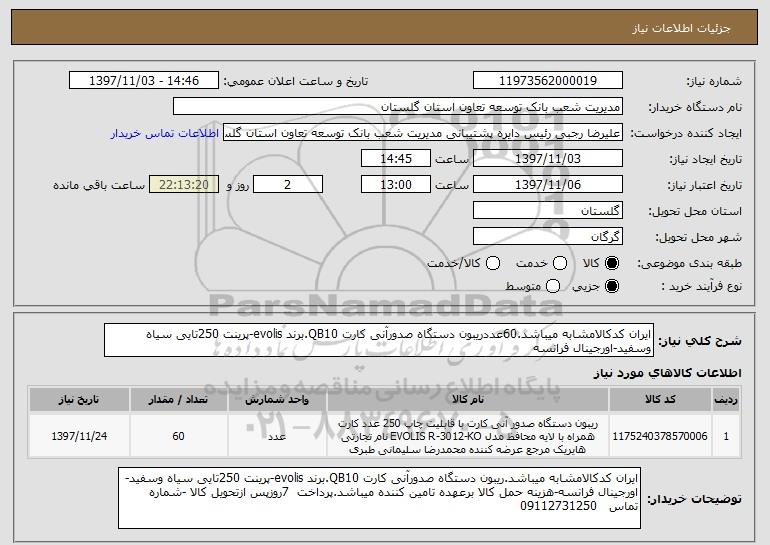The height and width of the screenshot is (545, 770).
Task: Select the کالا radio button
Action: click(612, 263)
